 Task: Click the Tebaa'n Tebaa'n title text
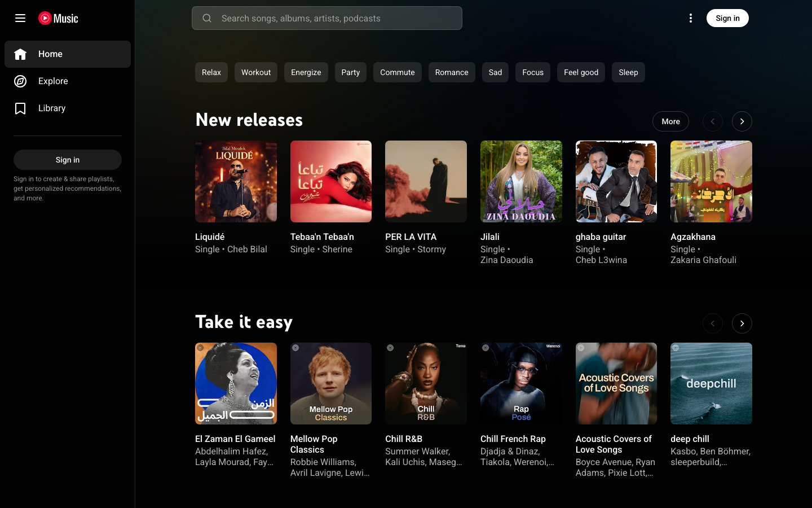click(322, 237)
